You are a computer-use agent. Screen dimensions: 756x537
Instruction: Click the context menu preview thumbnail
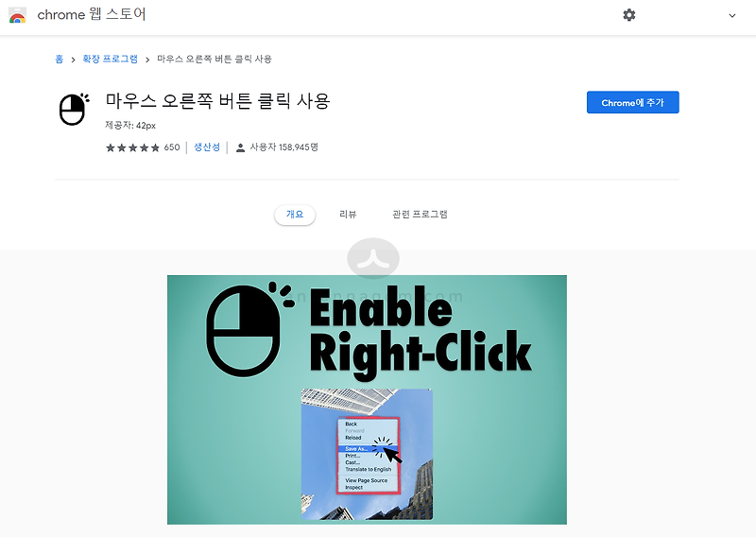point(367,455)
